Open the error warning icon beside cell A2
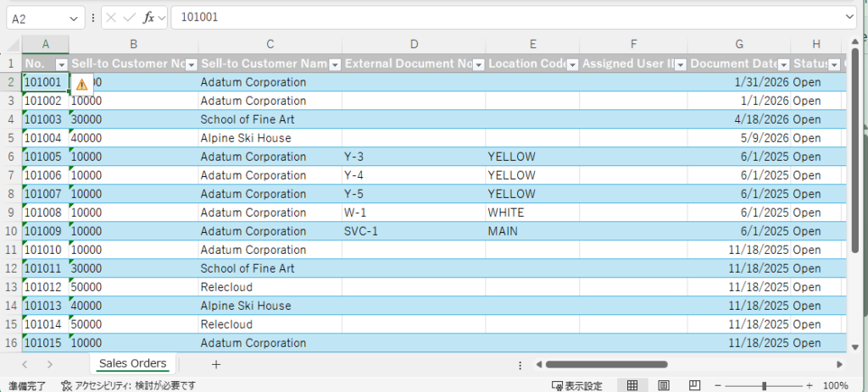 coord(81,83)
